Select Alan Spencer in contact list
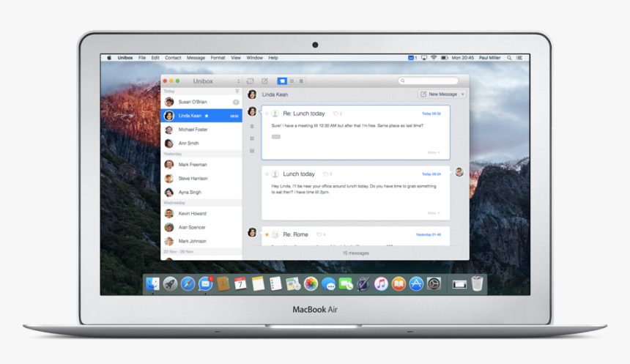The image size is (630, 364). pyautogui.click(x=201, y=227)
